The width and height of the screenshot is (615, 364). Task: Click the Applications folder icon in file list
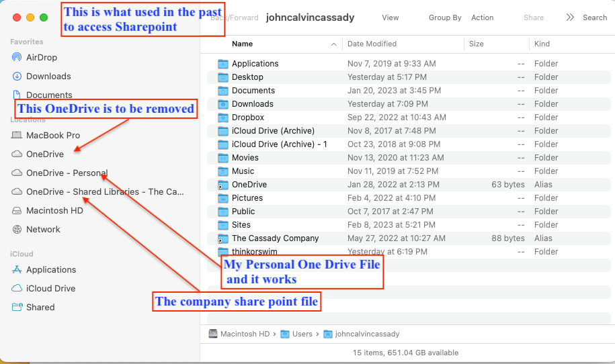(222, 64)
